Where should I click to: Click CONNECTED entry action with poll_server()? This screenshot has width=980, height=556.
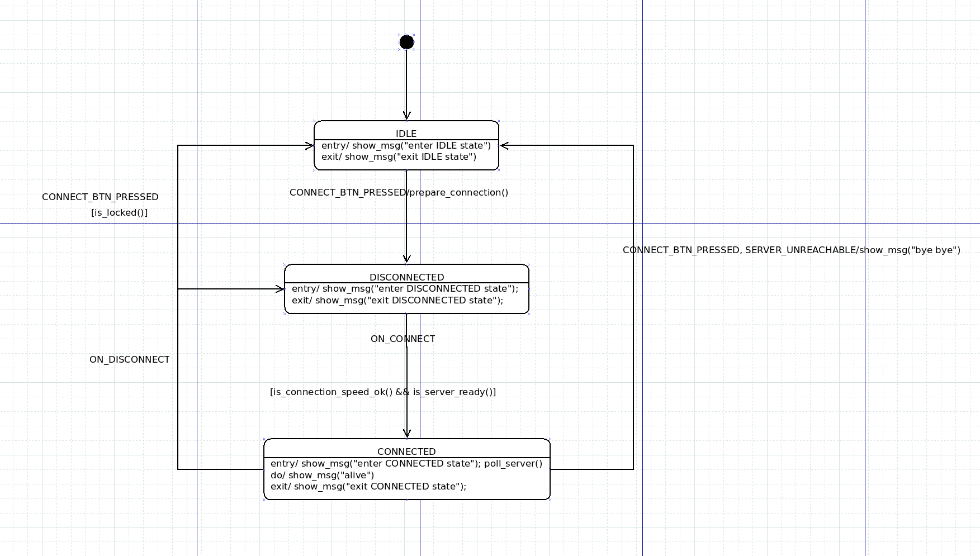406,463
